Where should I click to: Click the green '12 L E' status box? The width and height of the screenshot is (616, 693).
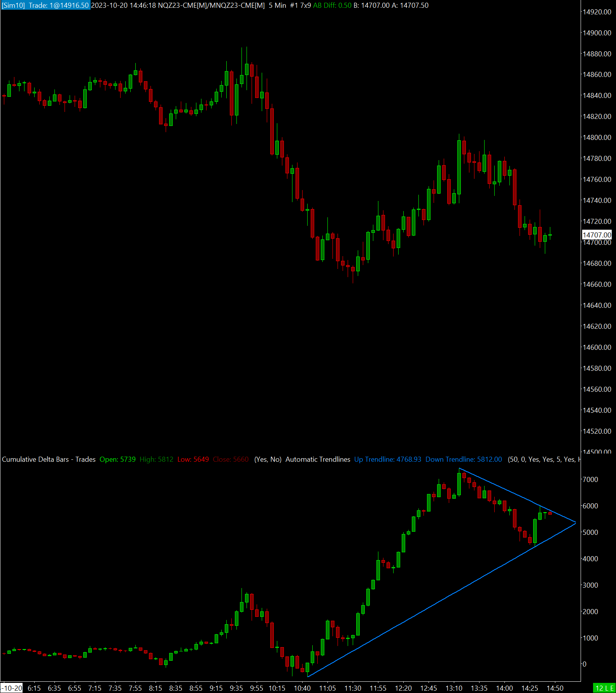[x=604, y=688]
